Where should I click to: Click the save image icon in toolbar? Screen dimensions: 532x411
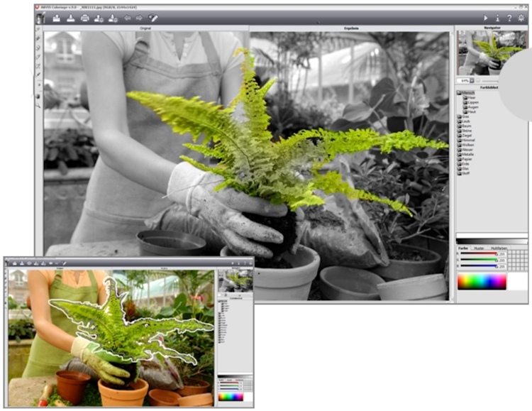pos(70,18)
